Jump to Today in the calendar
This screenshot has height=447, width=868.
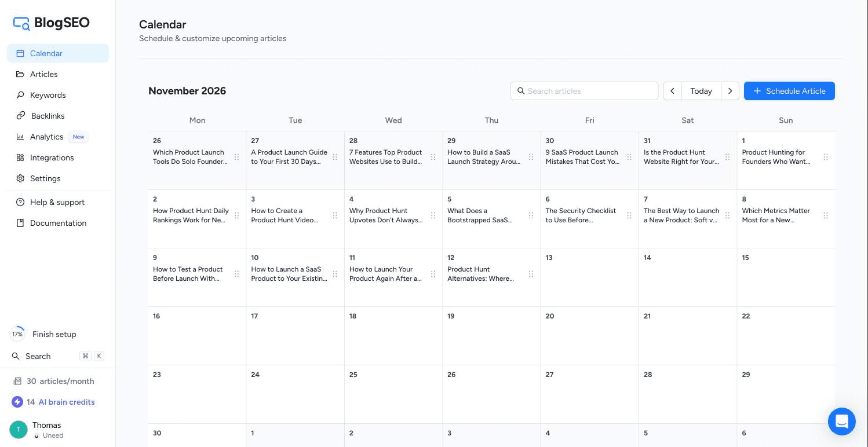pyautogui.click(x=701, y=91)
